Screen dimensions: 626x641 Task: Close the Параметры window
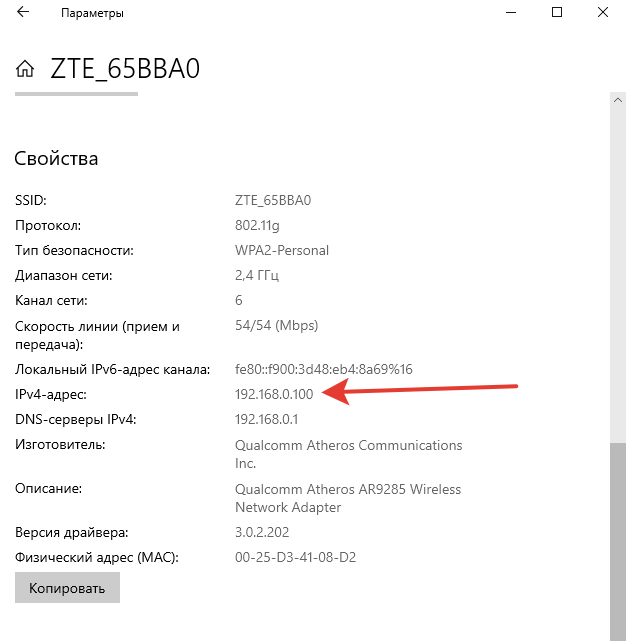tap(603, 14)
